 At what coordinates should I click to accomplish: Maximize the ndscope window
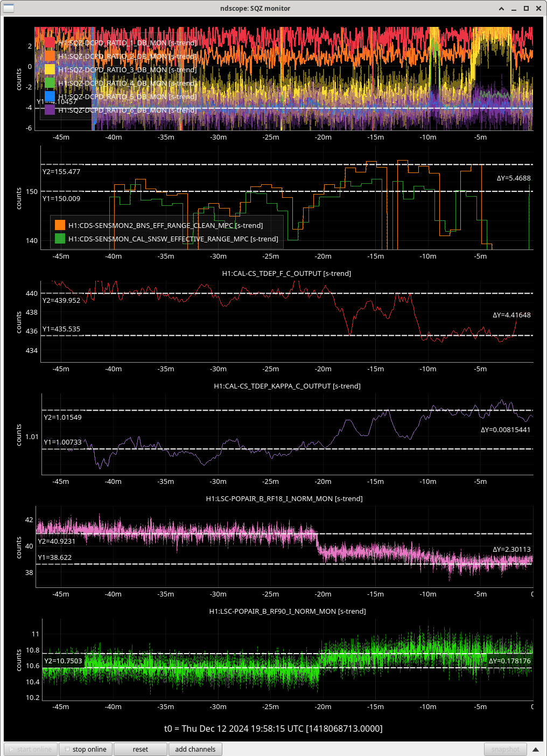coord(526,8)
